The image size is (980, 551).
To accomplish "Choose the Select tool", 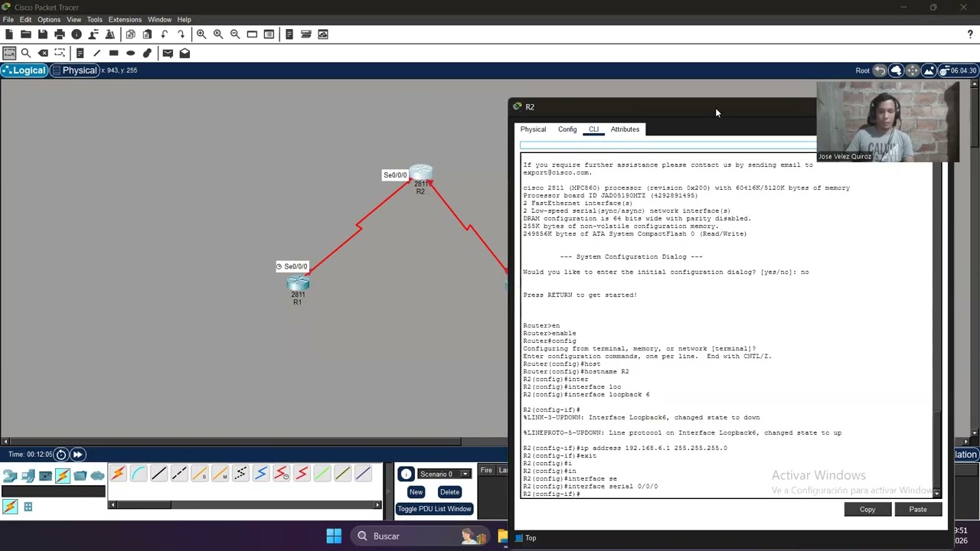I will pos(9,53).
